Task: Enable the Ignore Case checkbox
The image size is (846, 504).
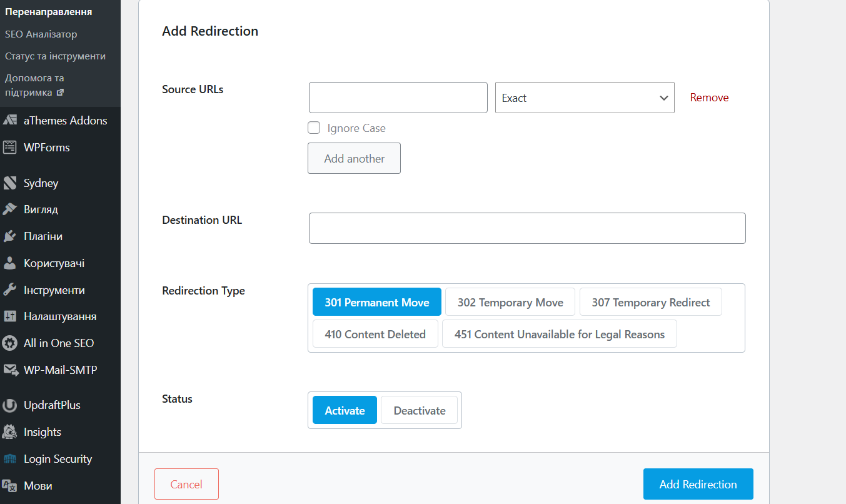Action: 314,128
